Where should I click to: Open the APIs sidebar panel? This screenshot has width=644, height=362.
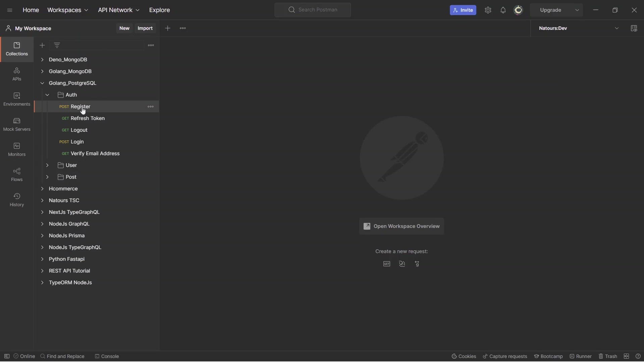coord(17,74)
